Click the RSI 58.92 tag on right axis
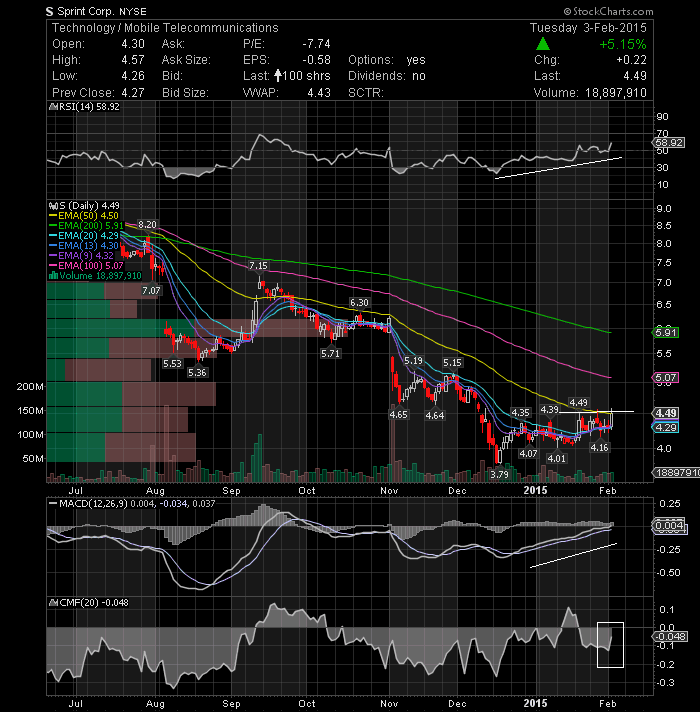This screenshot has width=700, height=712. (x=669, y=143)
